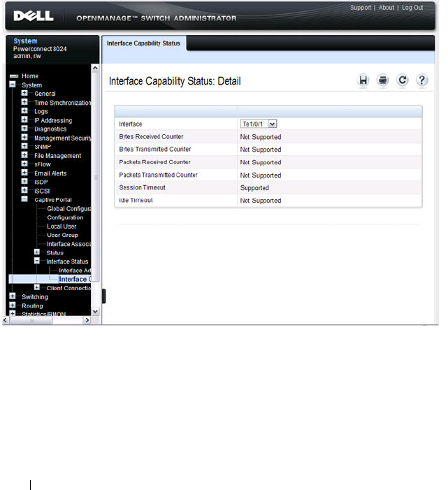Expand the Routing tree node
This screenshot has width=448, height=490.
13,305
